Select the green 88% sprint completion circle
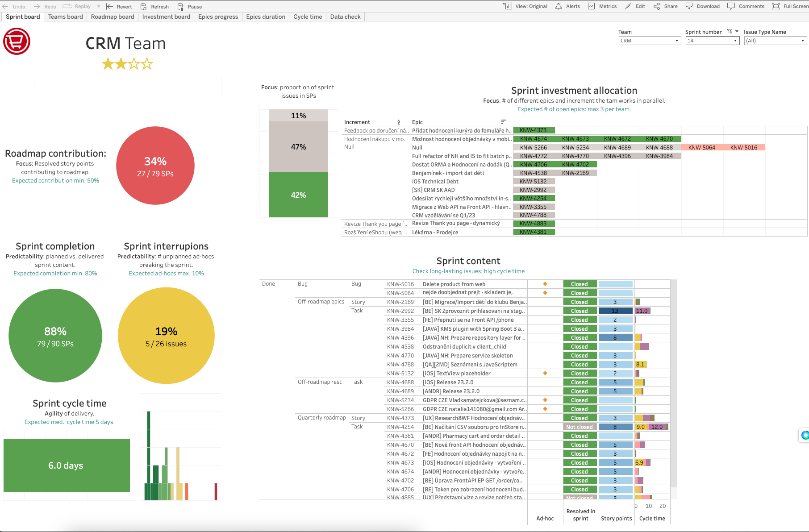Image resolution: width=809 pixels, height=532 pixels. pos(55,336)
